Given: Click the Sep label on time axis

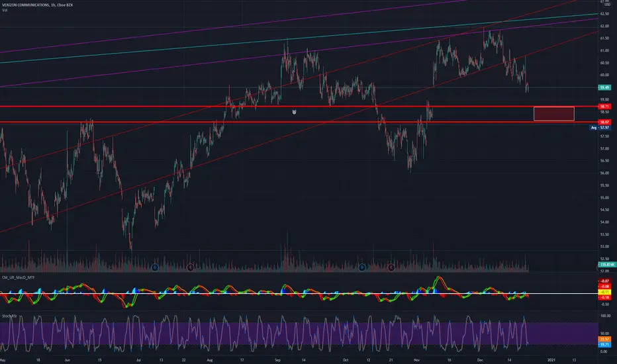Looking at the screenshot, I should (277, 360).
